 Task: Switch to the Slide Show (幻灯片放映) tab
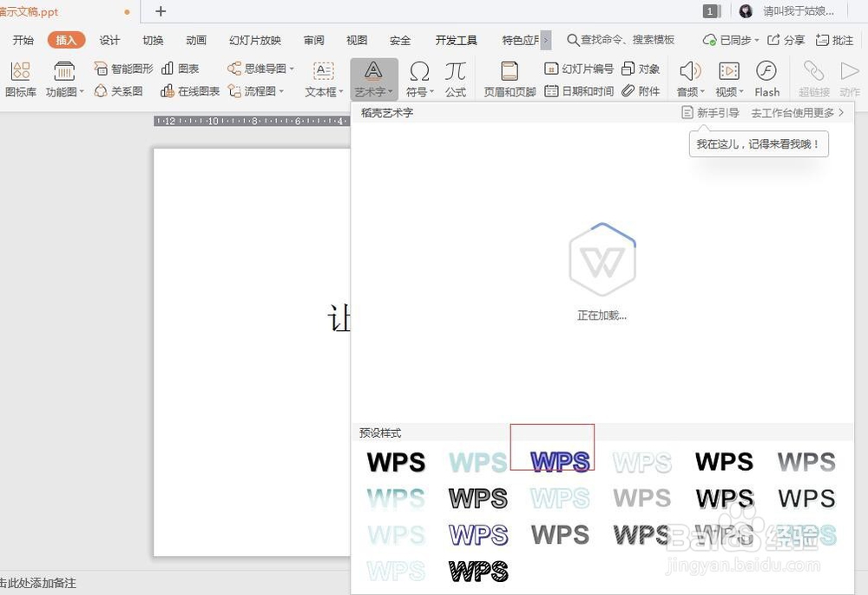point(255,40)
